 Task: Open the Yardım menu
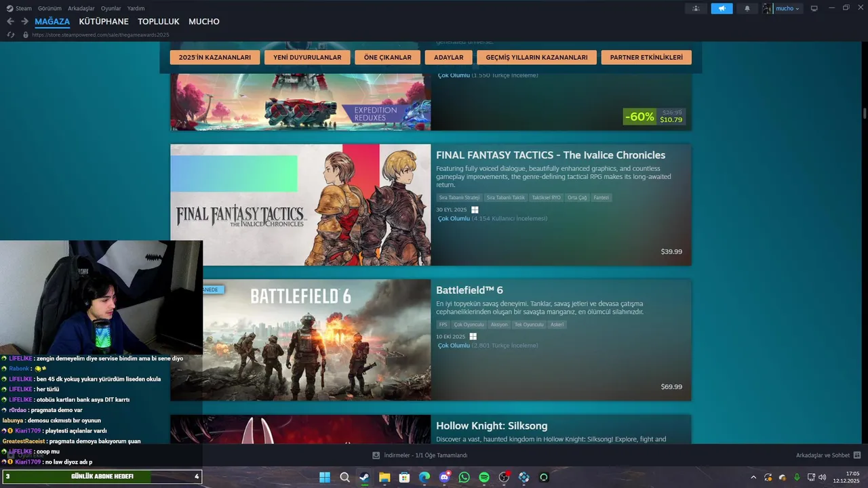pyautogui.click(x=136, y=8)
